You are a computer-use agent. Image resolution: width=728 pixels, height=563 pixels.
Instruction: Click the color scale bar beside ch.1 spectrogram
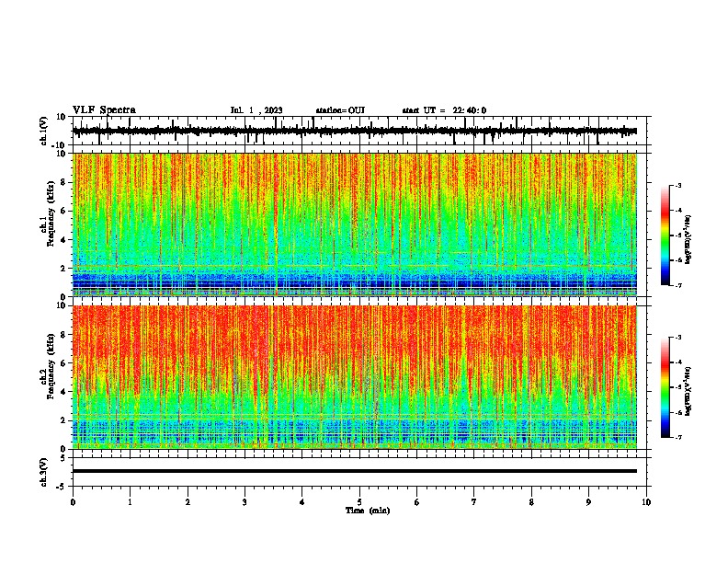tap(665, 236)
